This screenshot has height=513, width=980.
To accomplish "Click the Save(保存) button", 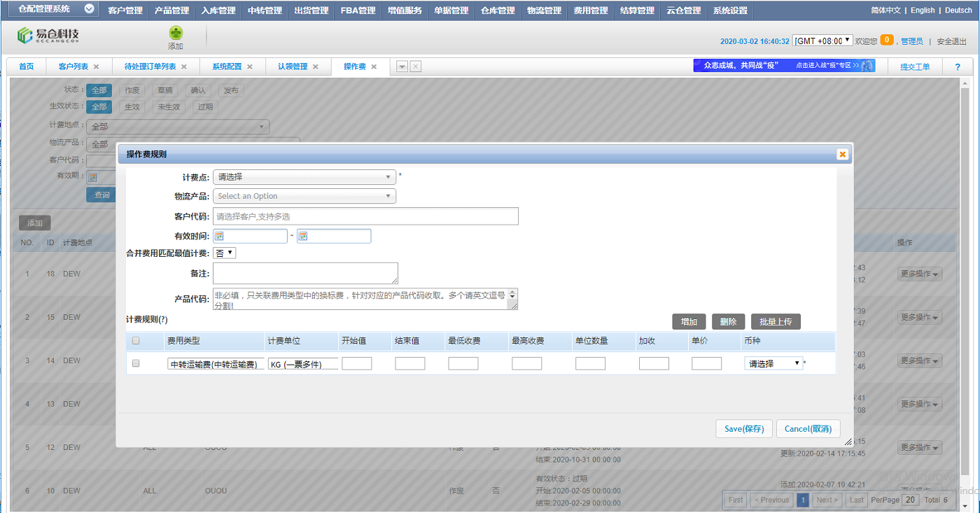I will 743,428.
